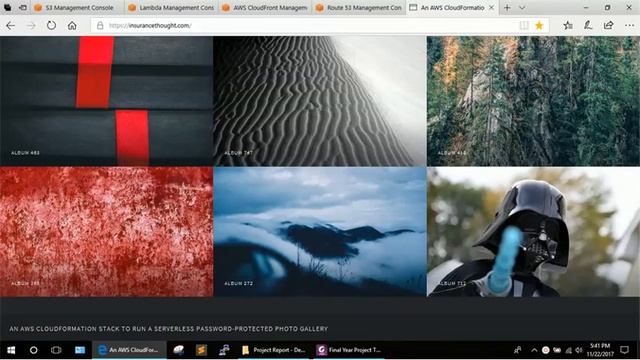The width and height of the screenshot is (640, 360).
Task: Click the forward navigation arrow
Action: (31, 26)
